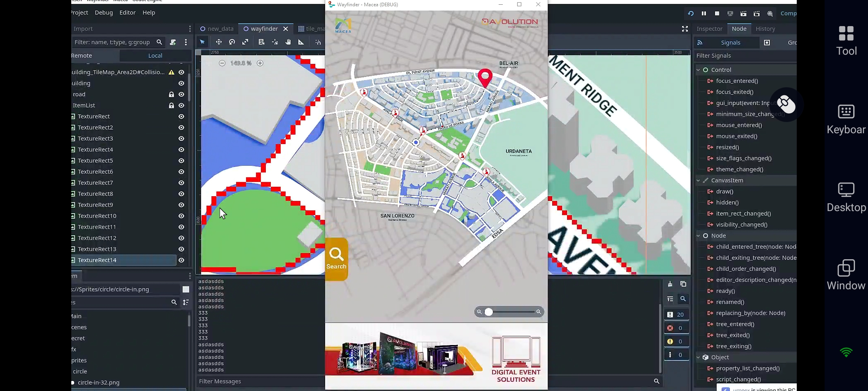Pause the running scene
This screenshot has height=391, width=868.
(x=704, y=13)
